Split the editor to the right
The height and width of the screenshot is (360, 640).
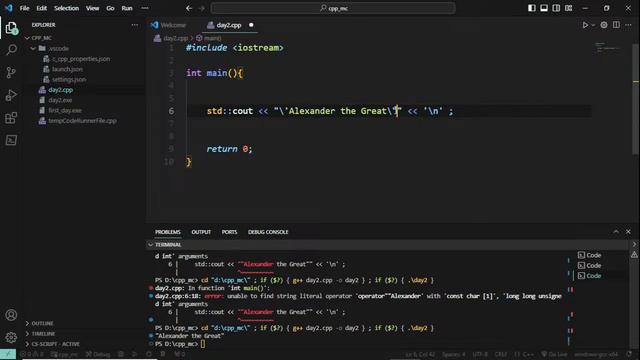616,25
